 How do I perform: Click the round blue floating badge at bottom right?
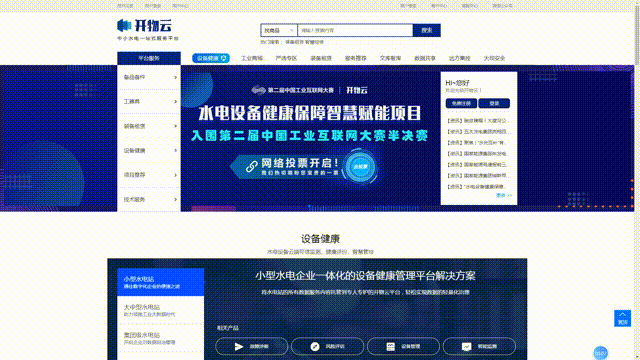(600, 353)
